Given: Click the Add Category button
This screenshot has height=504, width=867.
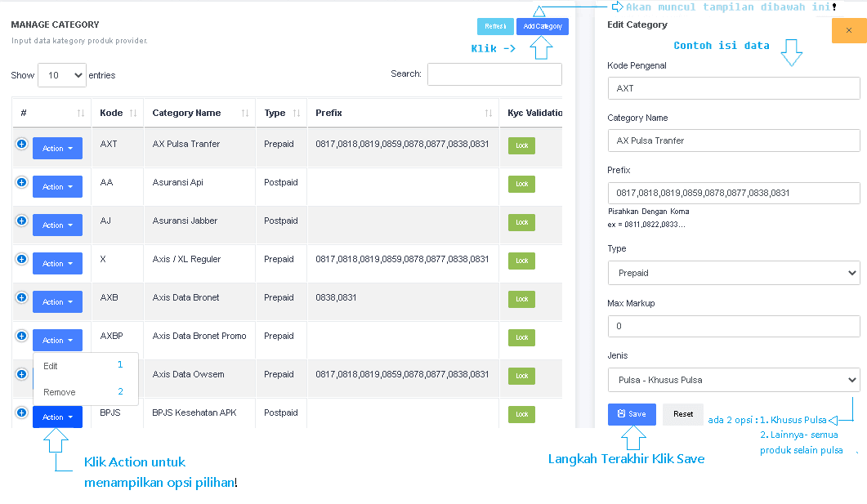Looking at the screenshot, I should point(542,26).
